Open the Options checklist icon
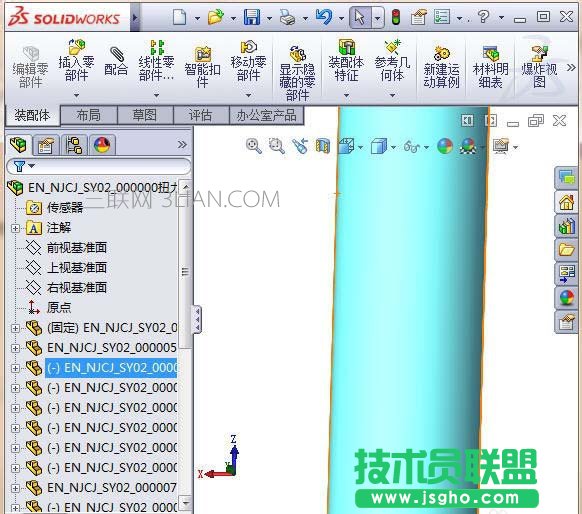Viewport: 582px width, 514px height. (x=442, y=17)
